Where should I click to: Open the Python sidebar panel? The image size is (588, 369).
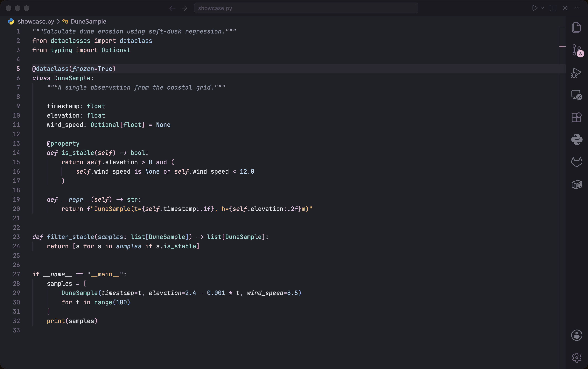click(577, 140)
